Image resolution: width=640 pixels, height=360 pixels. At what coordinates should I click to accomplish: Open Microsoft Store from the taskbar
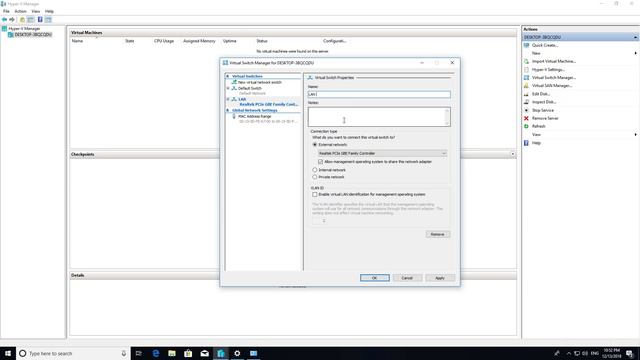point(188,353)
